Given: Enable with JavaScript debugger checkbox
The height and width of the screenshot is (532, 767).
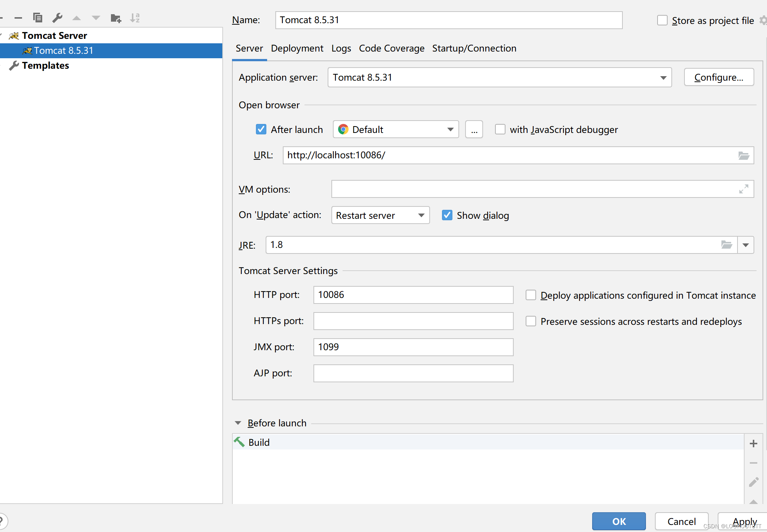Looking at the screenshot, I should point(500,129).
